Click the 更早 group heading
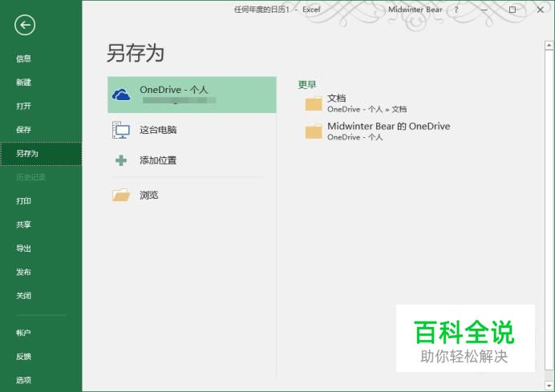This screenshot has height=392, width=555. pos(307,84)
